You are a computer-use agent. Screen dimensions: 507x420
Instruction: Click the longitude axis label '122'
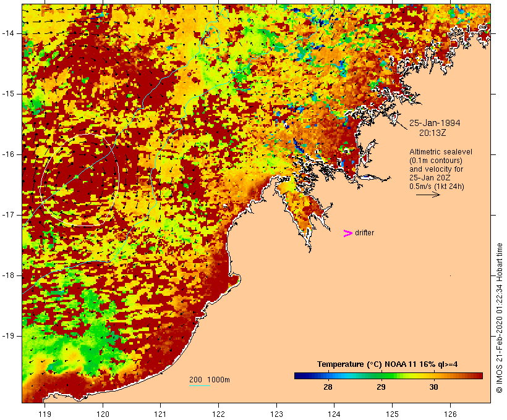click(x=219, y=414)
